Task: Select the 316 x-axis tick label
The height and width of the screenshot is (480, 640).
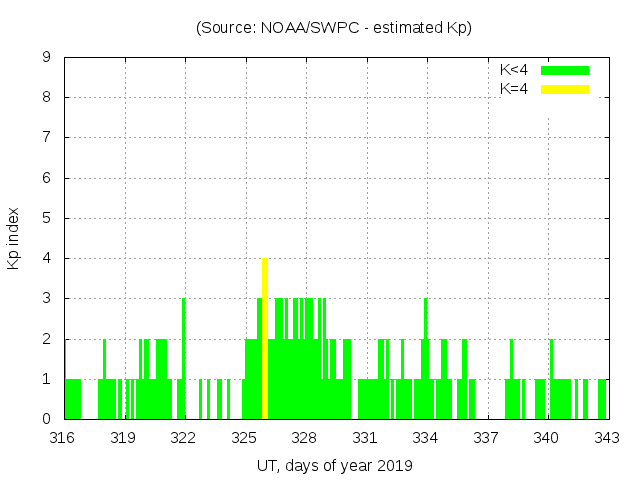Action: (x=63, y=438)
